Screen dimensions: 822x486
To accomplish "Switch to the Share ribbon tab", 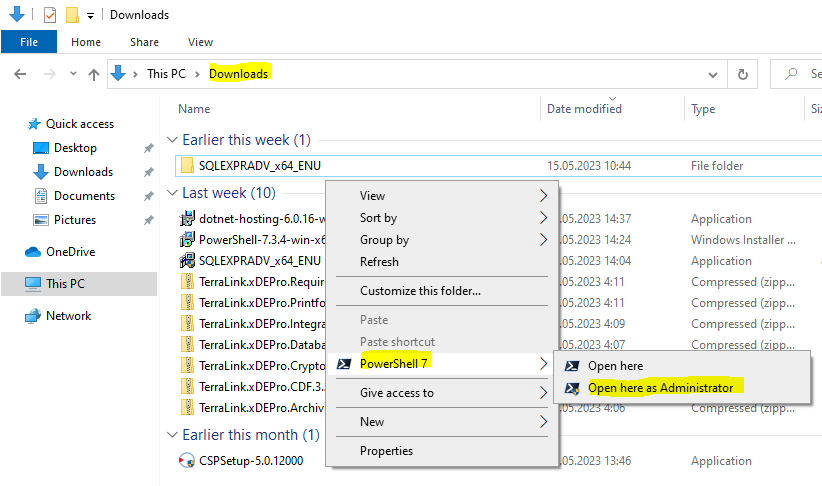I will click(x=144, y=42).
